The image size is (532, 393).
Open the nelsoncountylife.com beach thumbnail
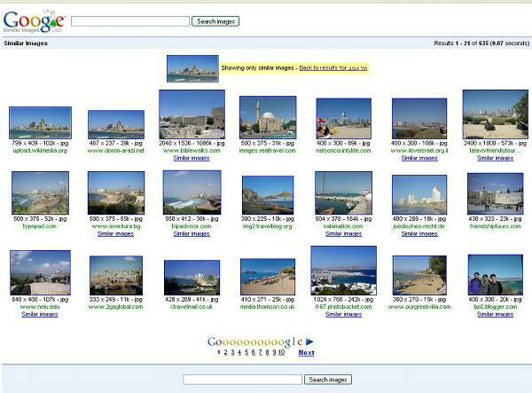pos(344,119)
